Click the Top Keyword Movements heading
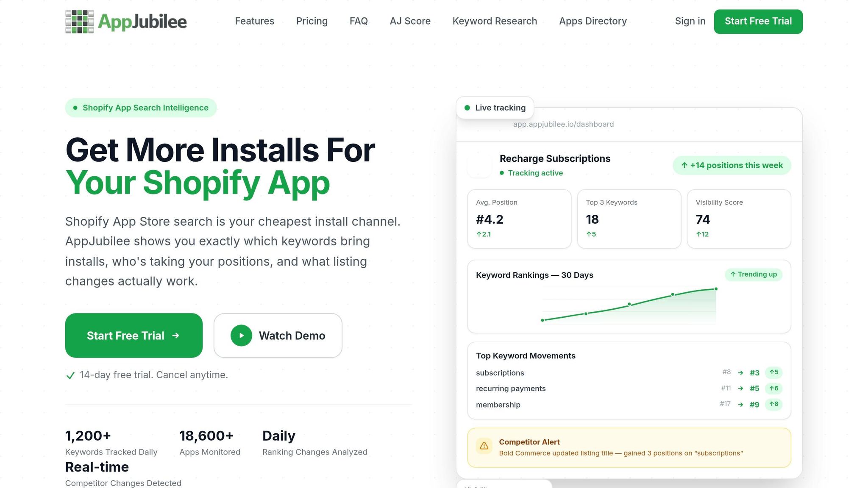Image resolution: width=868 pixels, height=488 pixels. 526,356
